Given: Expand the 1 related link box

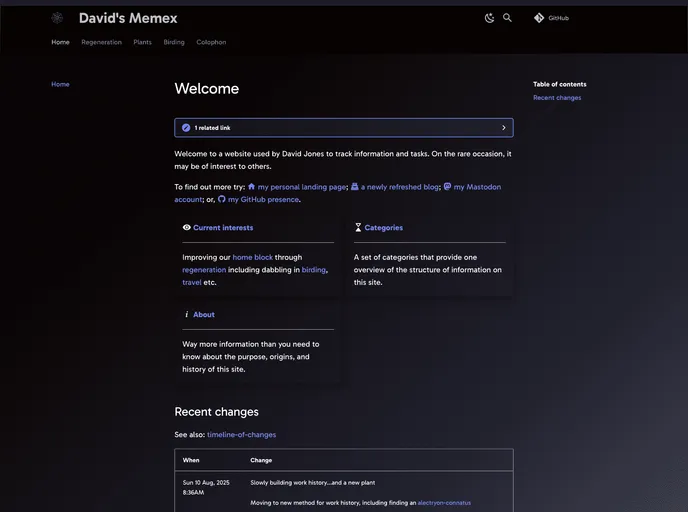Looking at the screenshot, I should 344,128.
